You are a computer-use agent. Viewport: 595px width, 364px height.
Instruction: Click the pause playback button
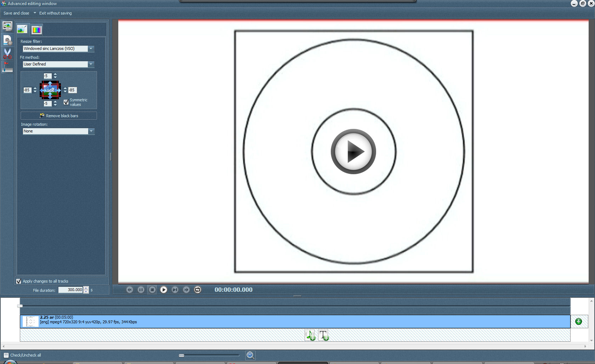(x=141, y=290)
